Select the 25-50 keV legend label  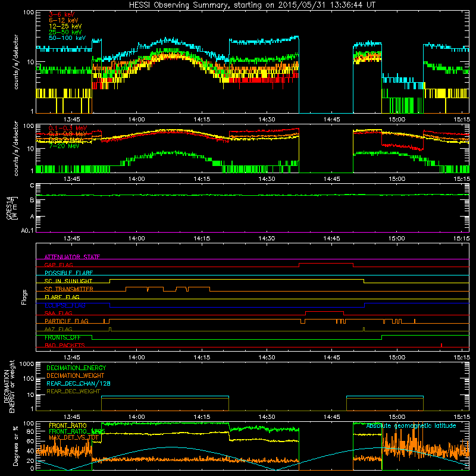coord(65,32)
